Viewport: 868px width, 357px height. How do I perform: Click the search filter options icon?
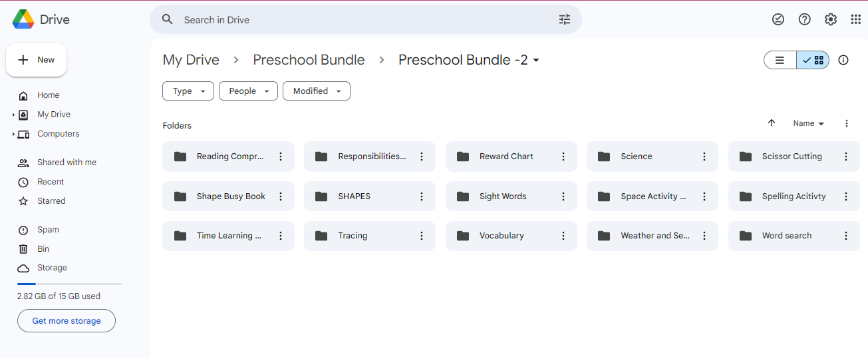coord(565,19)
